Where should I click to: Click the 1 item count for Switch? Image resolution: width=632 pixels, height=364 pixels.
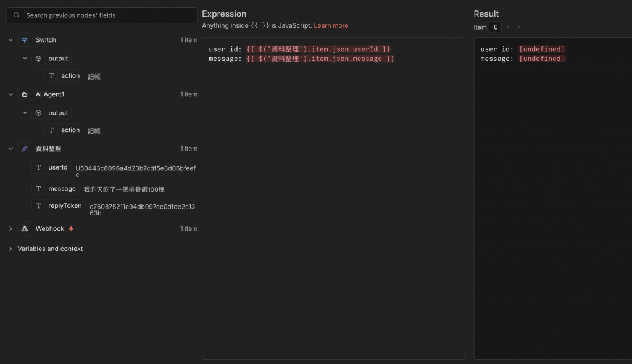(x=189, y=40)
